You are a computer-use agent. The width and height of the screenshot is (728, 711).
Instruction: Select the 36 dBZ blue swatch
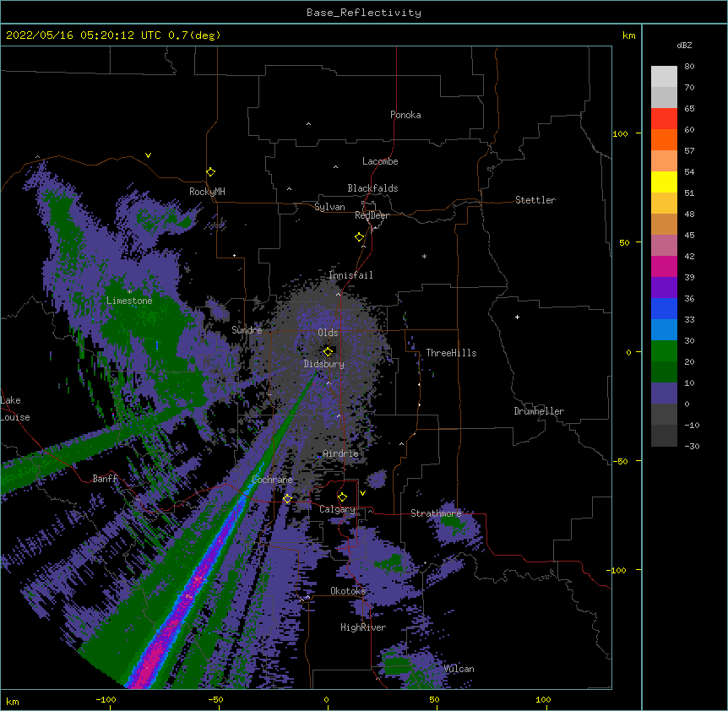point(664,308)
